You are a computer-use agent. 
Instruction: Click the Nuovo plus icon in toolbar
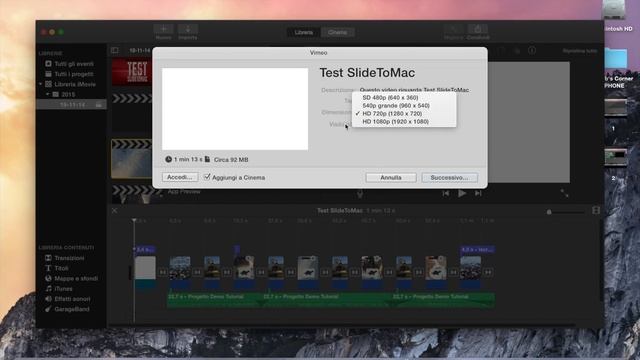click(x=163, y=29)
